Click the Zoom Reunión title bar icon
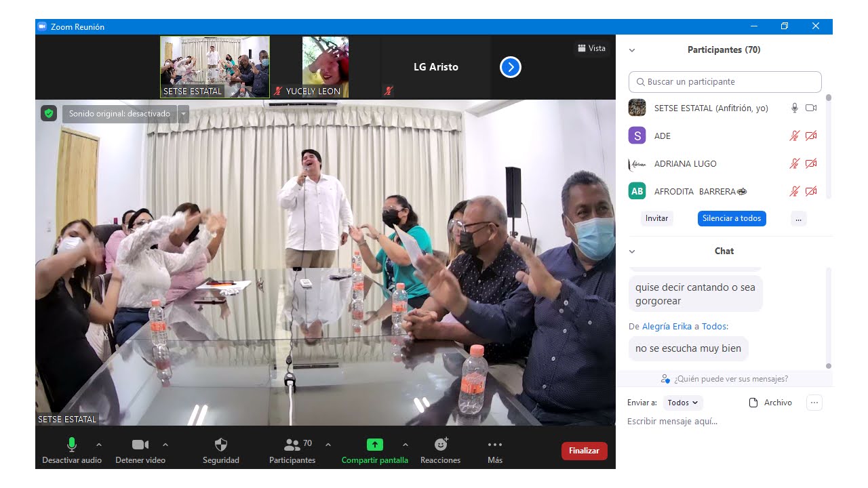Screen dimensions: 868x488 (x=41, y=26)
